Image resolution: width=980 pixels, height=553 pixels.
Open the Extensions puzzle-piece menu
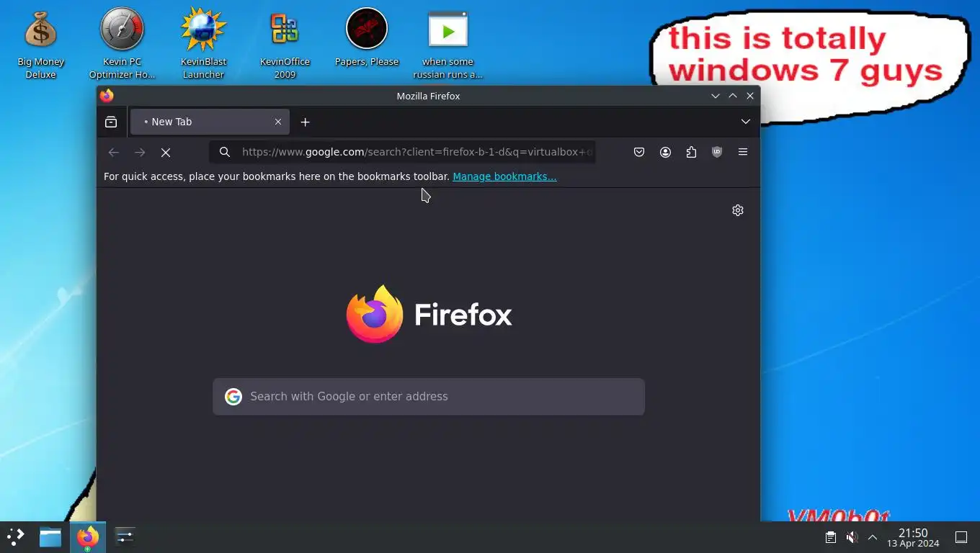click(x=691, y=152)
